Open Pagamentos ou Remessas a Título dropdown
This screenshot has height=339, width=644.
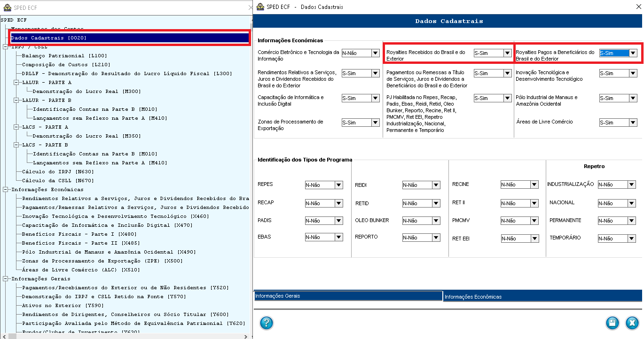coord(507,73)
